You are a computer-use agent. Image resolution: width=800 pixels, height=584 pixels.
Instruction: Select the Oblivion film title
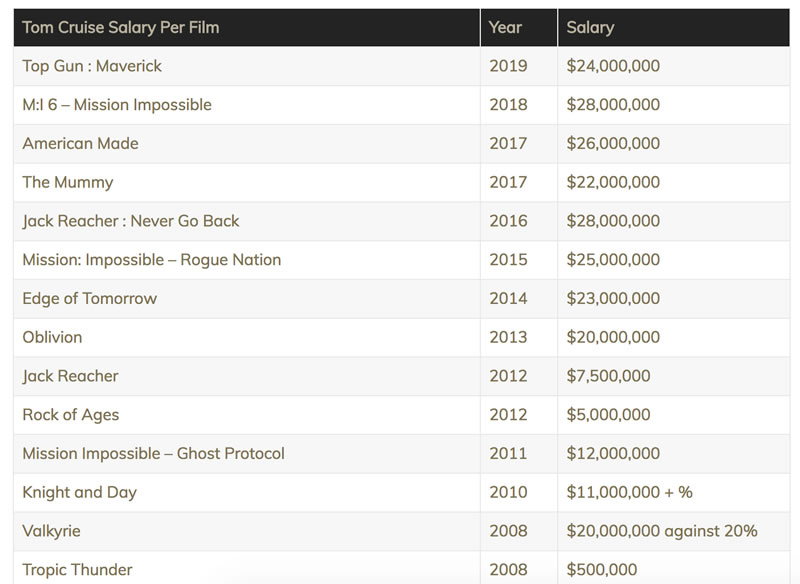point(52,337)
